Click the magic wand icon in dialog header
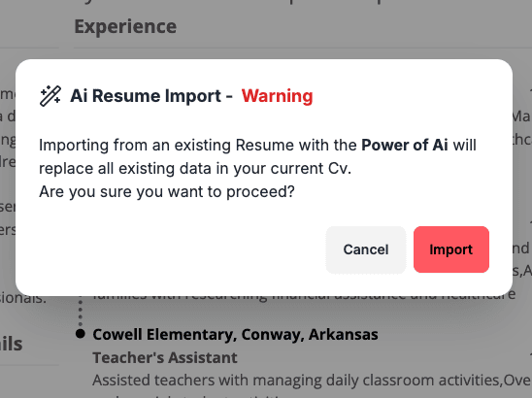The image size is (532, 398). click(x=50, y=96)
